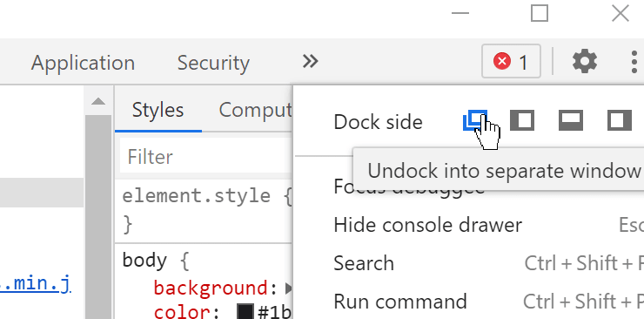Open DevTools settings gear
Image resolution: width=644 pixels, height=319 pixels.
coord(585,62)
